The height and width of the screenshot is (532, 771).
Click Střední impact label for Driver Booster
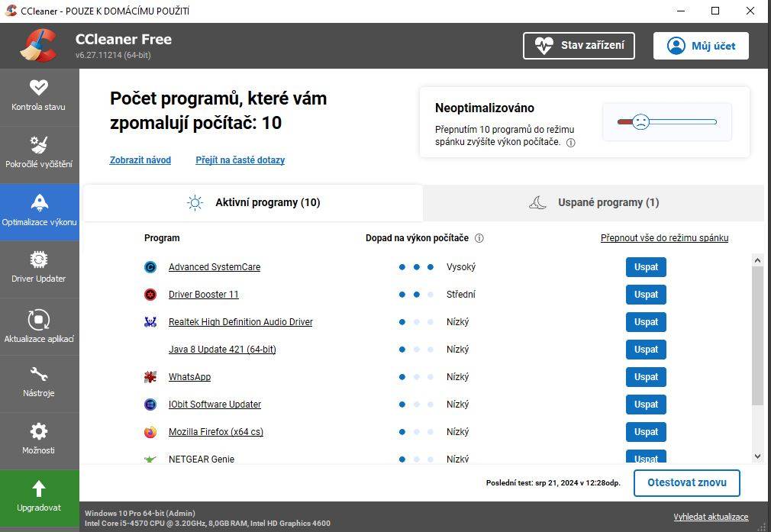(x=461, y=295)
